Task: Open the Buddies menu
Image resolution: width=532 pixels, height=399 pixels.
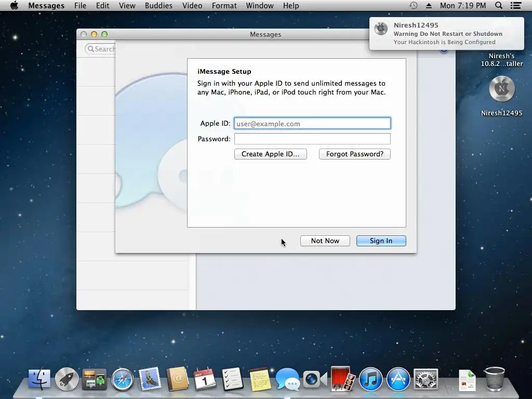Action: tap(158, 5)
